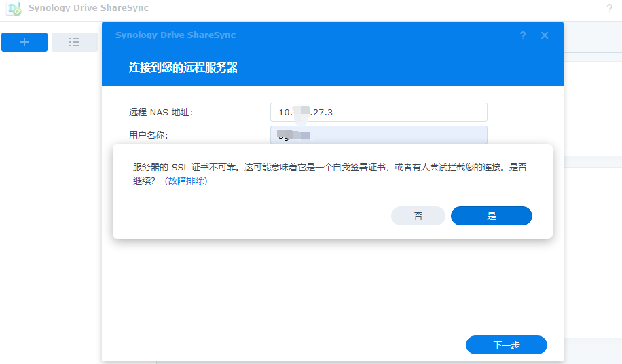Image resolution: width=622 pixels, height=364 pixels.
Task: Click the main window Synology Drive ShareSync title
Action: coord(88,8)
